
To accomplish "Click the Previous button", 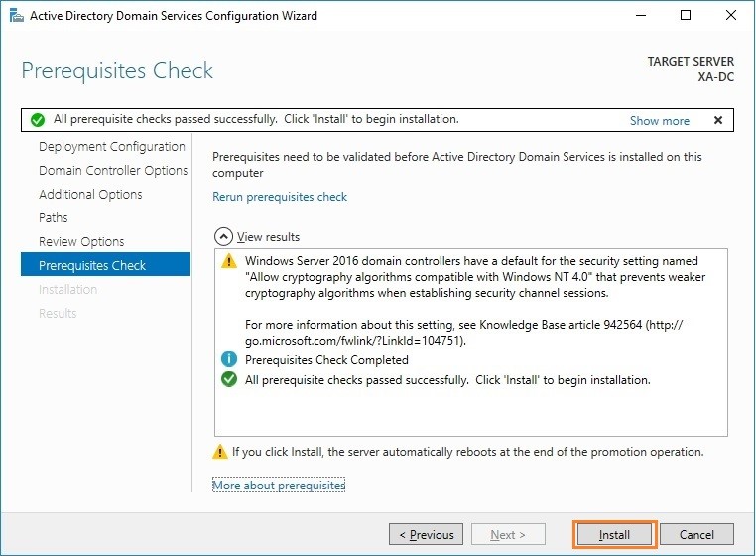I will click(x=427, y=535).
